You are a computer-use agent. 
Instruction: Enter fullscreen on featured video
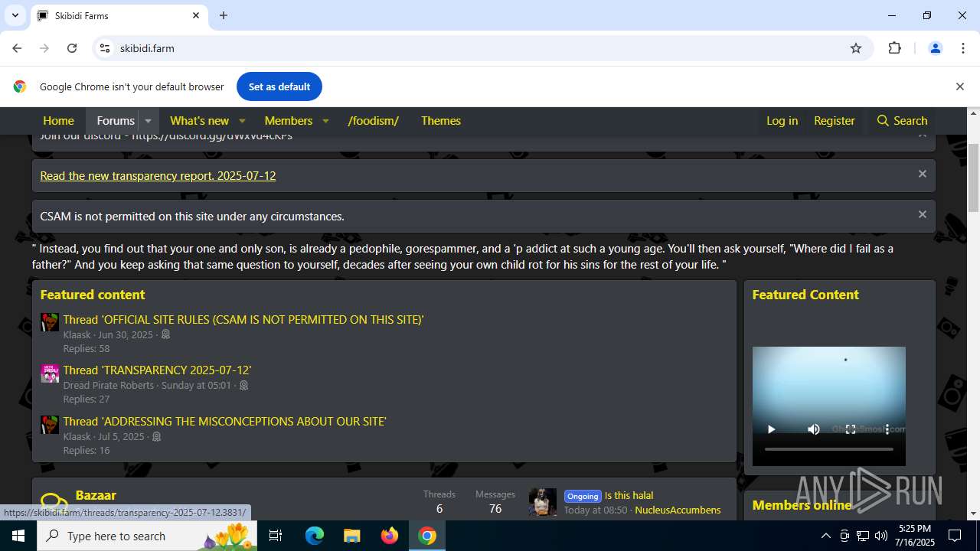pos(851,429)
